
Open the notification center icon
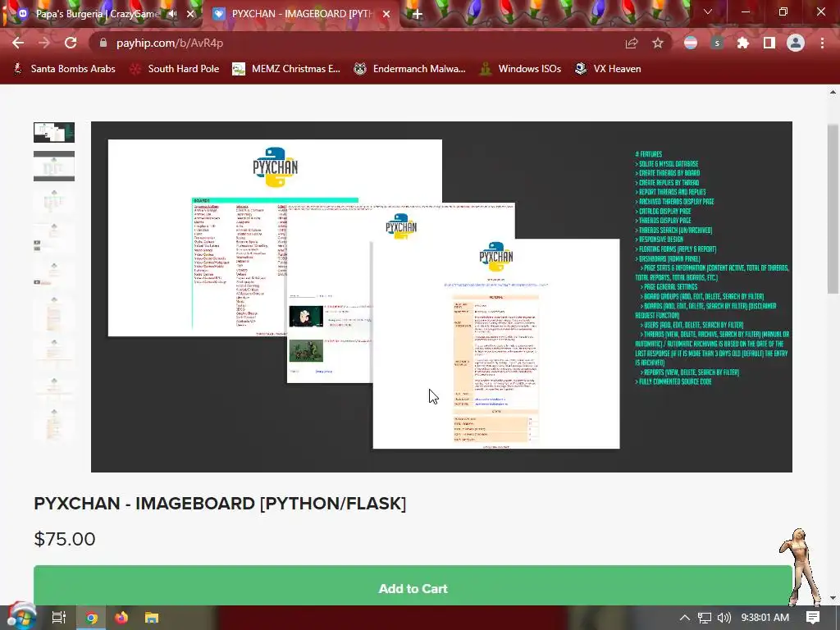813,618
